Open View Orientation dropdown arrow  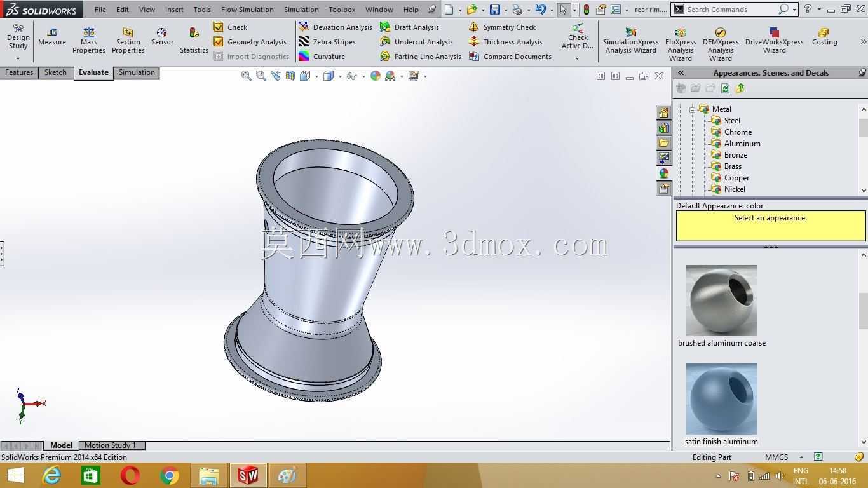click(316, 76)
